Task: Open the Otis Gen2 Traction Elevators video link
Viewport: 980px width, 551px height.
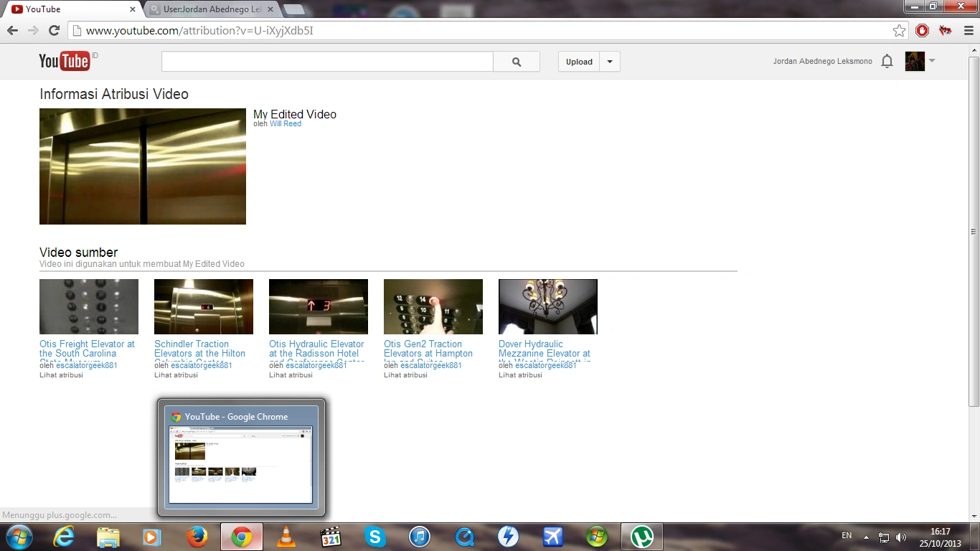Action: (428, 349)
